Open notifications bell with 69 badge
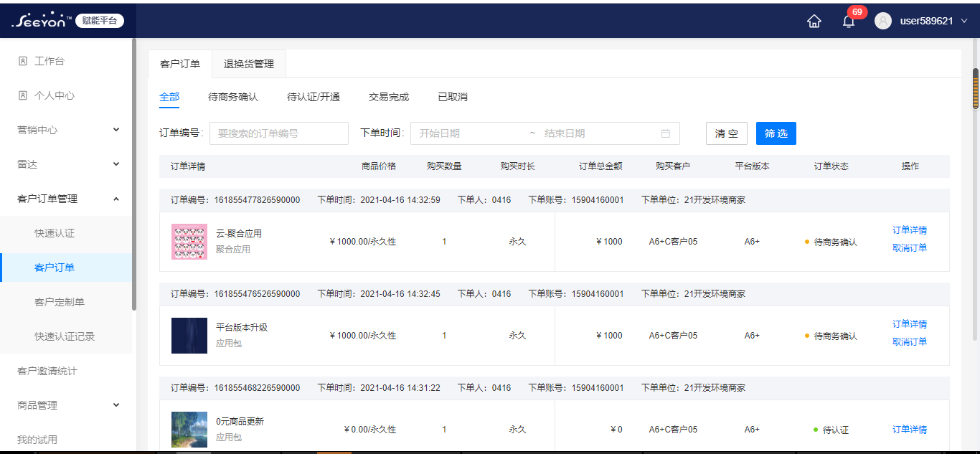 point(849,21)
